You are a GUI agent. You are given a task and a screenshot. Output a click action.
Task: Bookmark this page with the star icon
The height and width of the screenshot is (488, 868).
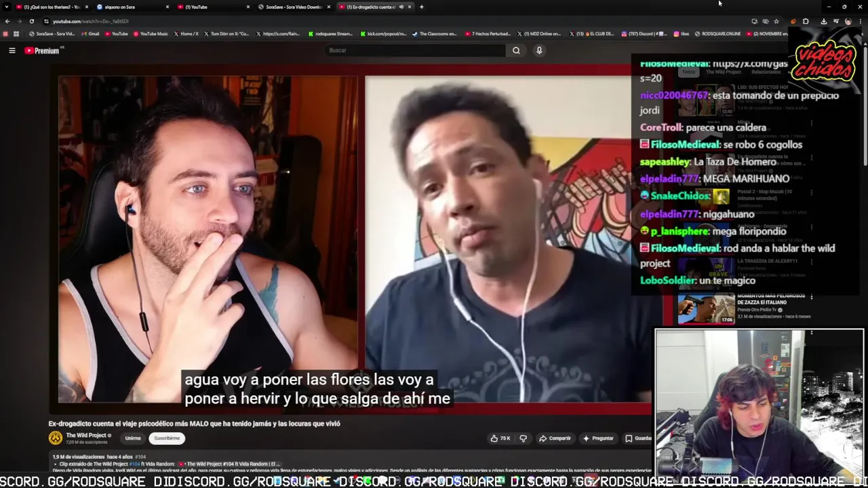[776, 21]
